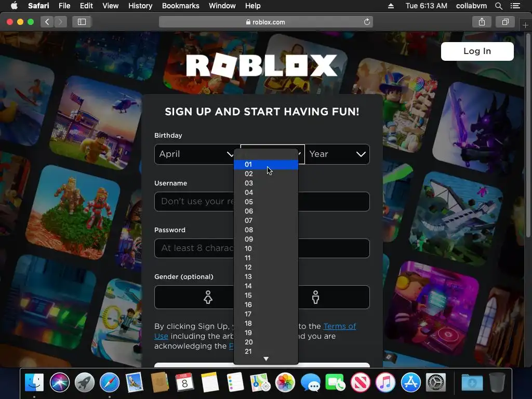The image size is (532, 399).
Task: Toggle the Safari sidebar button
Action: click(x=82, y=22)
